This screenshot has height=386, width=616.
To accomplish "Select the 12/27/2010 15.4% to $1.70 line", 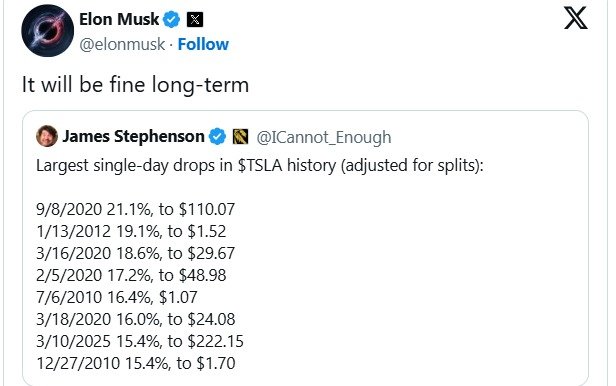I will coord(136,363).
